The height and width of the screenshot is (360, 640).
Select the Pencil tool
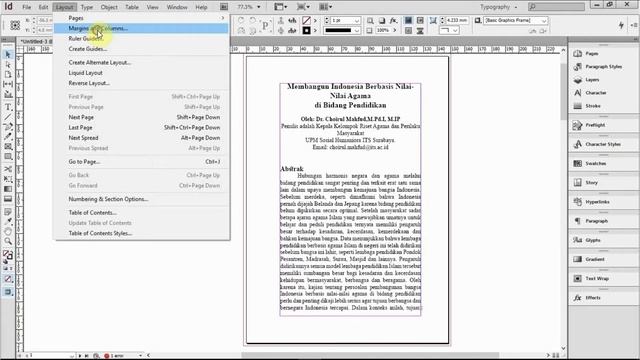[8, 137]
